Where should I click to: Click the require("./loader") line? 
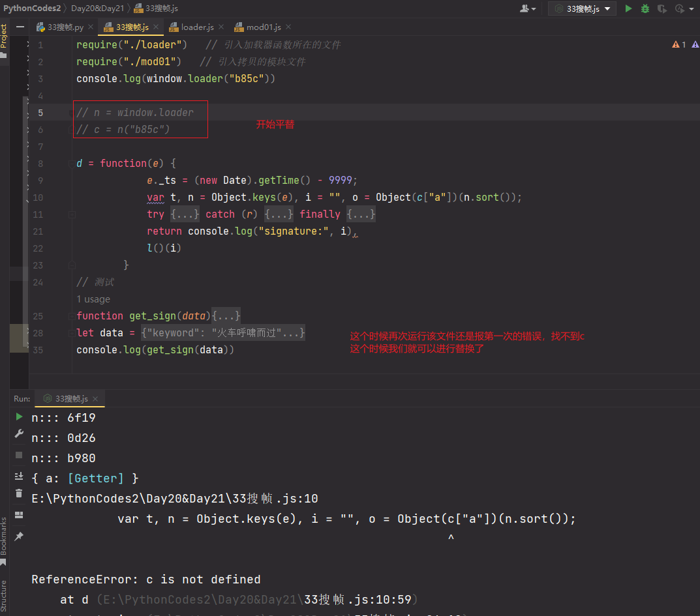(x=132, y=44)
